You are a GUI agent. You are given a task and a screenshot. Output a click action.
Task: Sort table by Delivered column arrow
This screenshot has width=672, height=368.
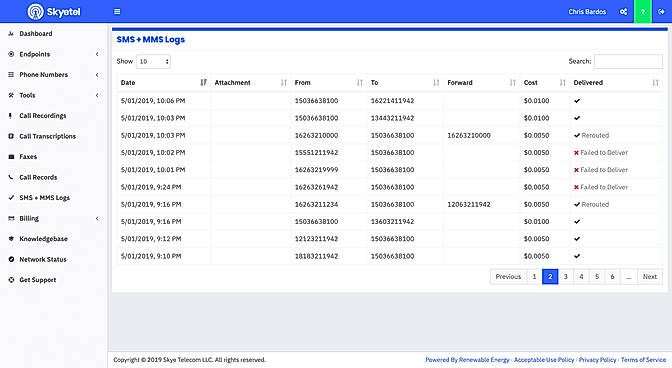[x=655, y=83]
